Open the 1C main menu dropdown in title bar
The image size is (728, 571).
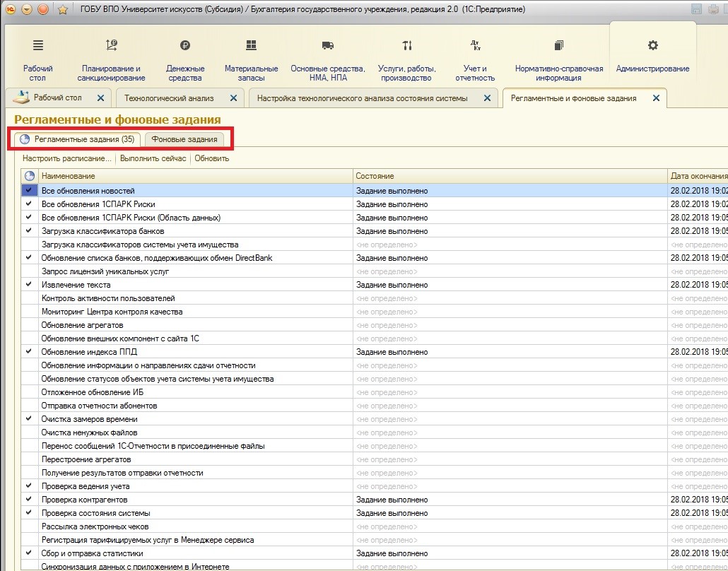pos(27,9)
